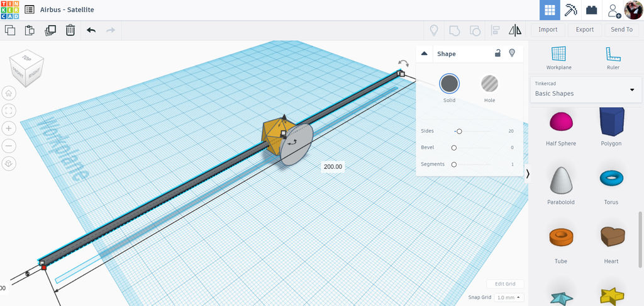
Task: Click the shapes panel scrollbar
Action: tap(640, 240)
